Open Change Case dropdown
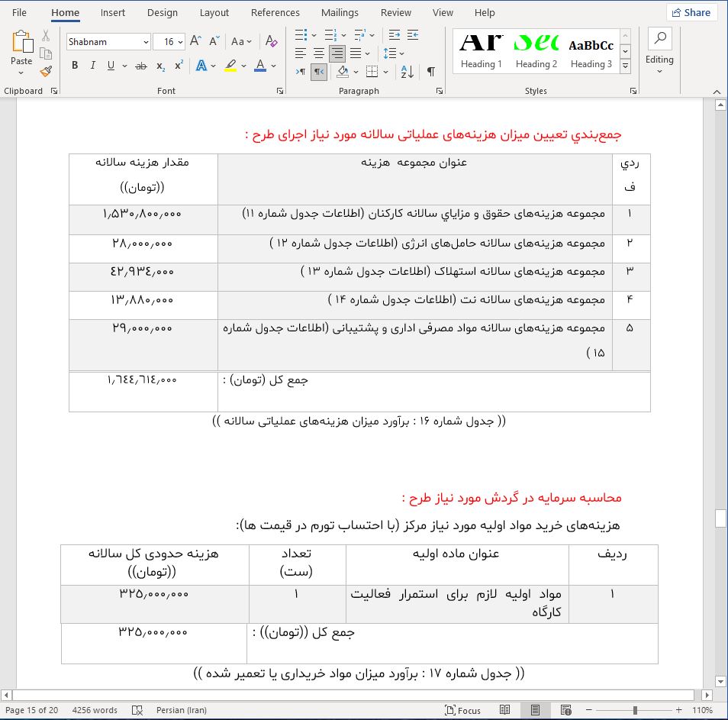The height and width of the screenshot is (720, 728). point(241,41)
